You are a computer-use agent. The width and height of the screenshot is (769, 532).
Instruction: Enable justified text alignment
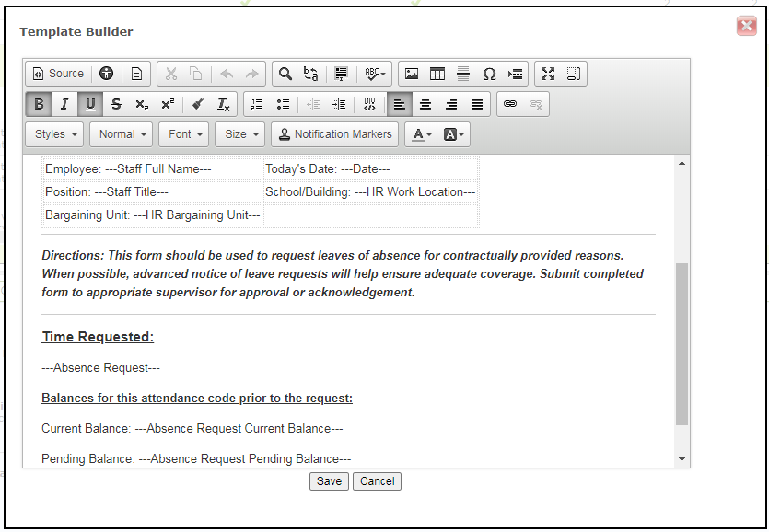pos(476,104)
